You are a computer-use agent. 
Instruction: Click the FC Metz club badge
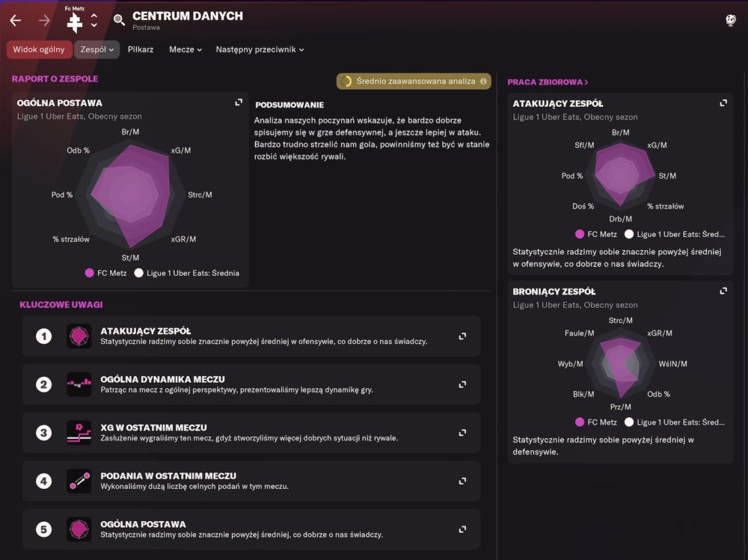74,22
